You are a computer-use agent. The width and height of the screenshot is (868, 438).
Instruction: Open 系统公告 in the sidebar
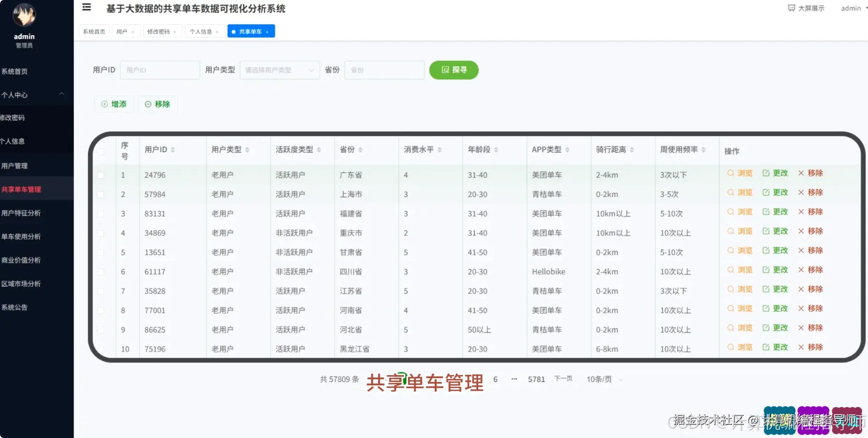pyautogui.click(x=37, y=307)
